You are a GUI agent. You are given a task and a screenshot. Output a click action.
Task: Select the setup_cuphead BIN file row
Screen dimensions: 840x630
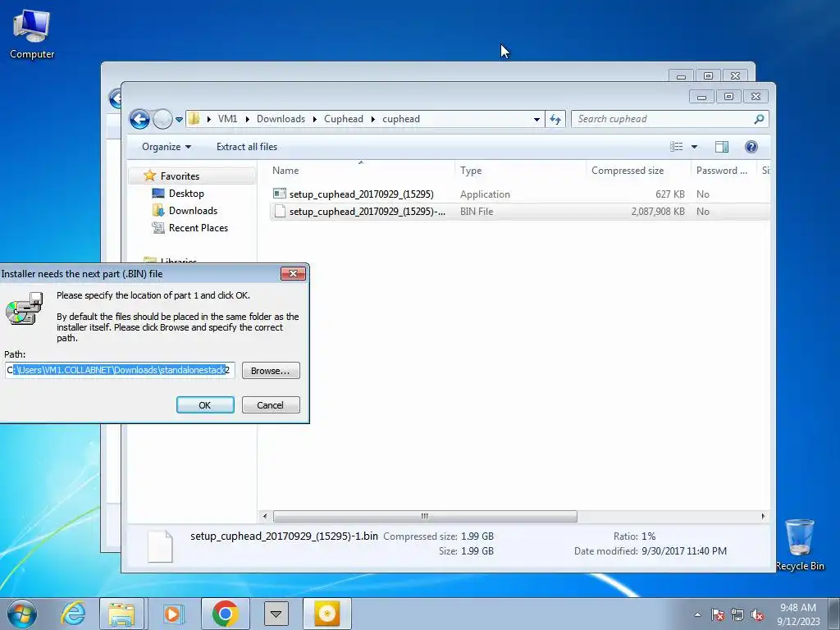[x=519, y=212]
